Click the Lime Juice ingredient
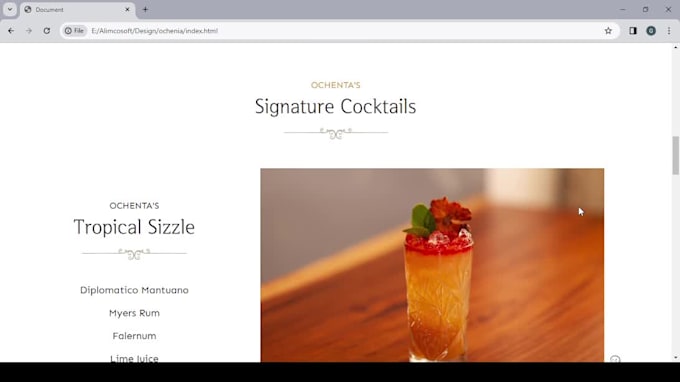 pyautogui.click(x=134, y=358)
